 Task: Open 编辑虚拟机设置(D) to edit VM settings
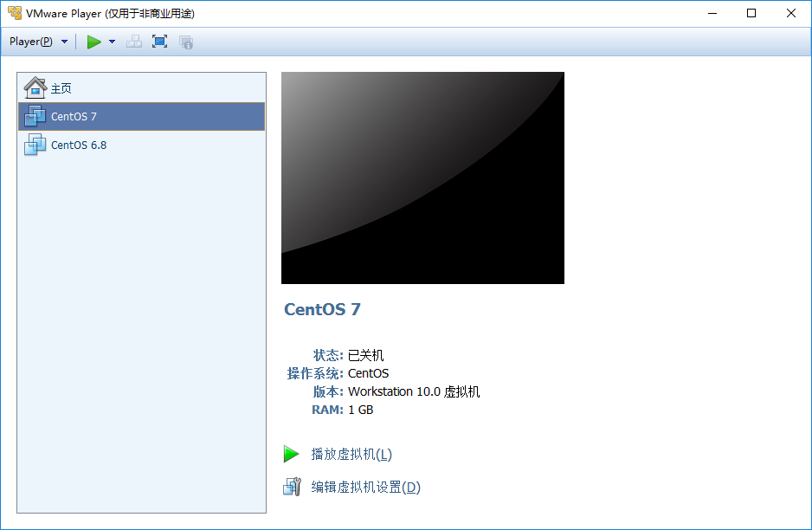[x=366, y=486]
